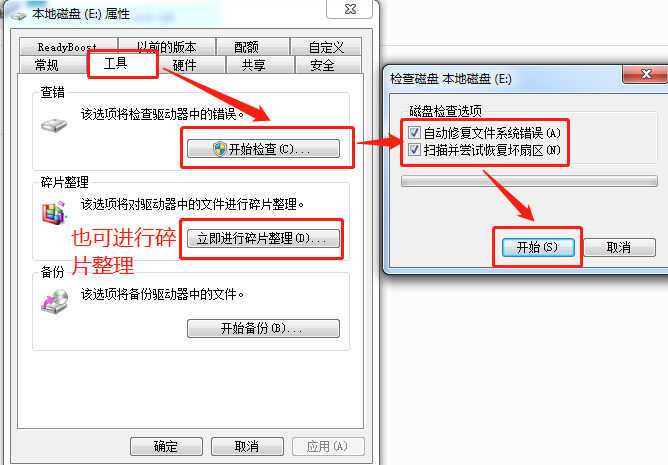The height and width of the screenshot is (465, 668).
Task: Click the backup disc drive icon
Action: pos(55,301)
